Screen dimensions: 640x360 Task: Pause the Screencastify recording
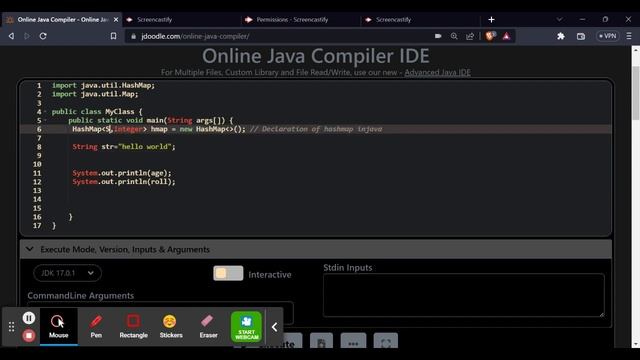(29, 318)
